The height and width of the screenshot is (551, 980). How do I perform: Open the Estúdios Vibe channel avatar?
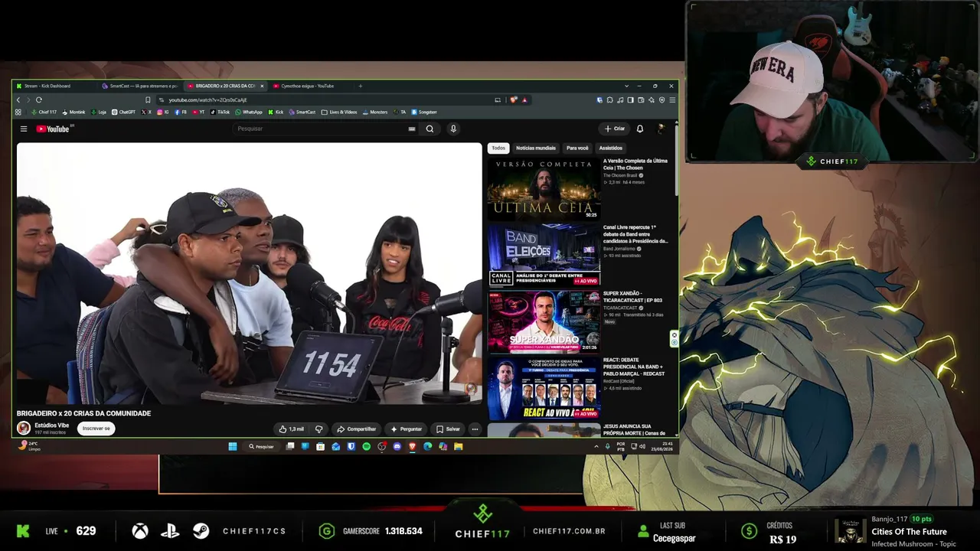[24, 429]
